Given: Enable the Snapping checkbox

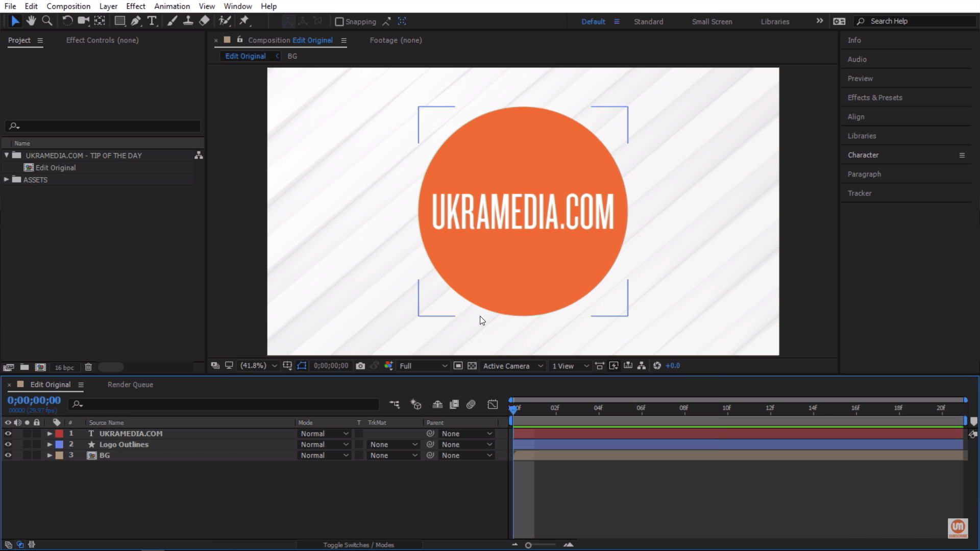Looking at the screenshot, I should 339,21.
